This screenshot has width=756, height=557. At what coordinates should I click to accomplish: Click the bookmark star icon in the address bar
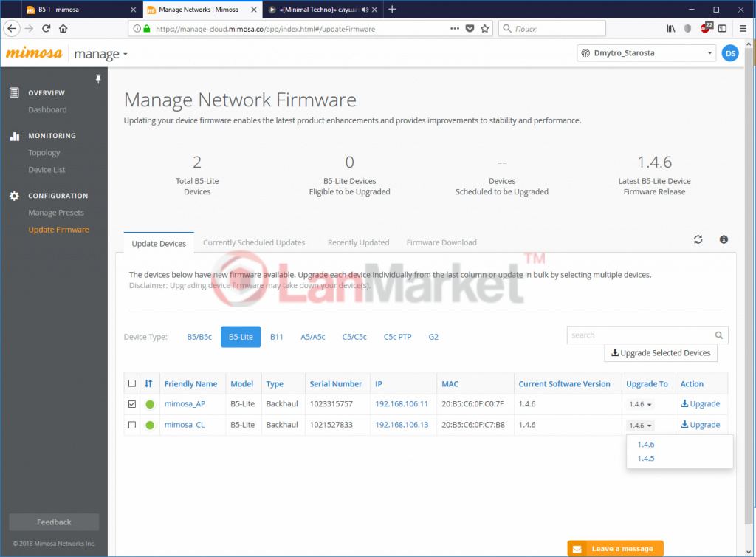coord(485,29)
